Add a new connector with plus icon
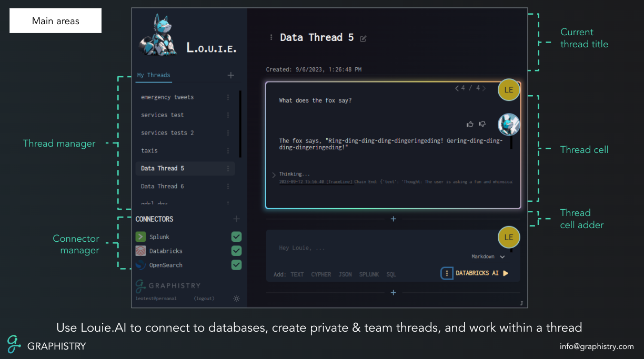Viewport: 644px width, 359px height. [x=236, y=219]
